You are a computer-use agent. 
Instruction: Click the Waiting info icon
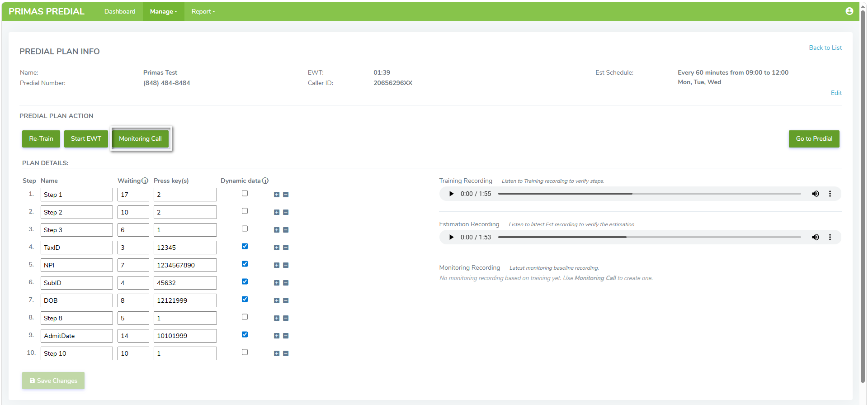pyautogui.click(x=145, y=181)
